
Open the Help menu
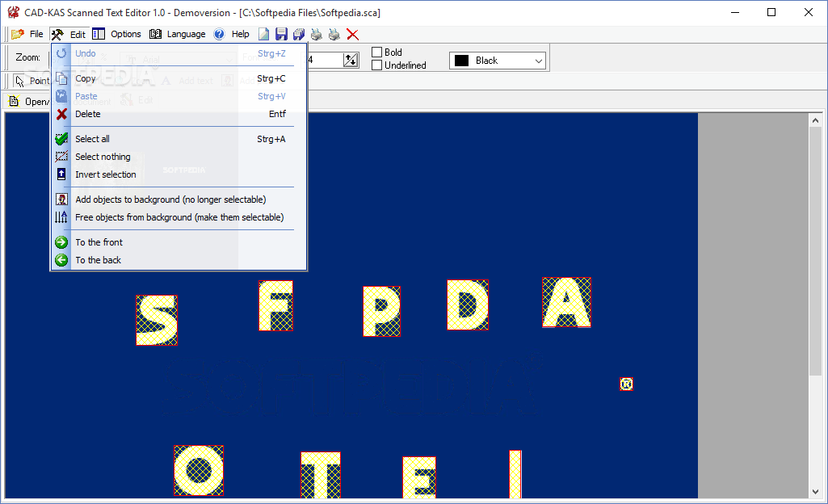point(232,34)
